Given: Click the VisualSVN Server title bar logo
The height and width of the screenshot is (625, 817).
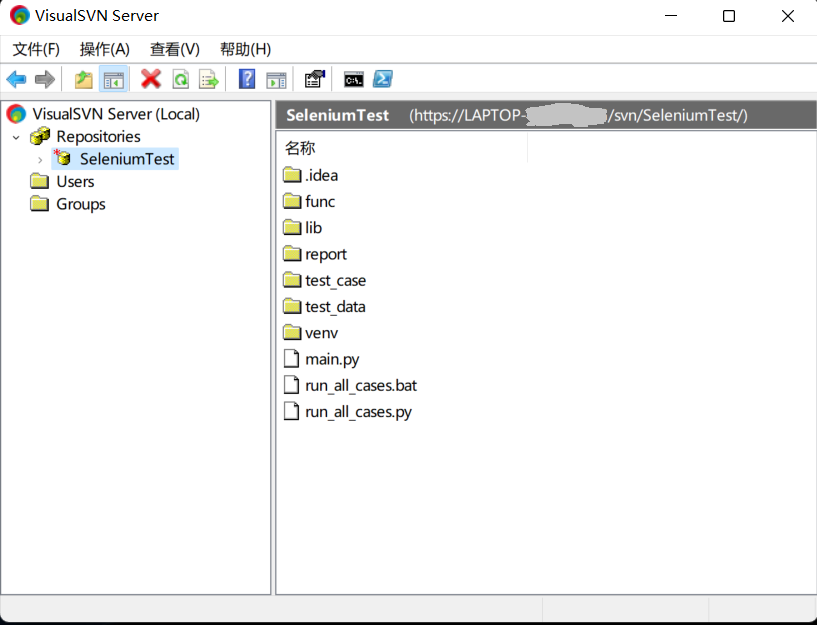Looking at the screenshot, I should point(20,15).
